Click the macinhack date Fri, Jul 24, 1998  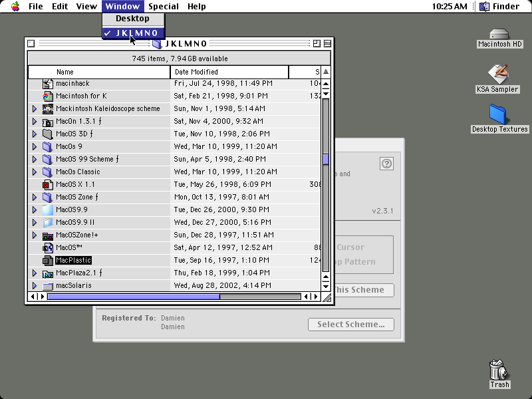[223, 84]
